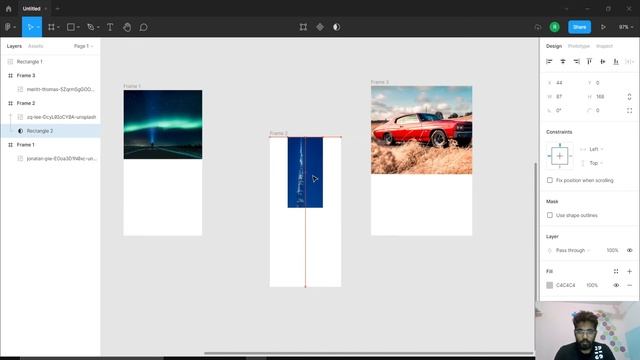Remove the C4C4C4 fill with minus icon
Screen dimensions: 640x360
(629, 285)
